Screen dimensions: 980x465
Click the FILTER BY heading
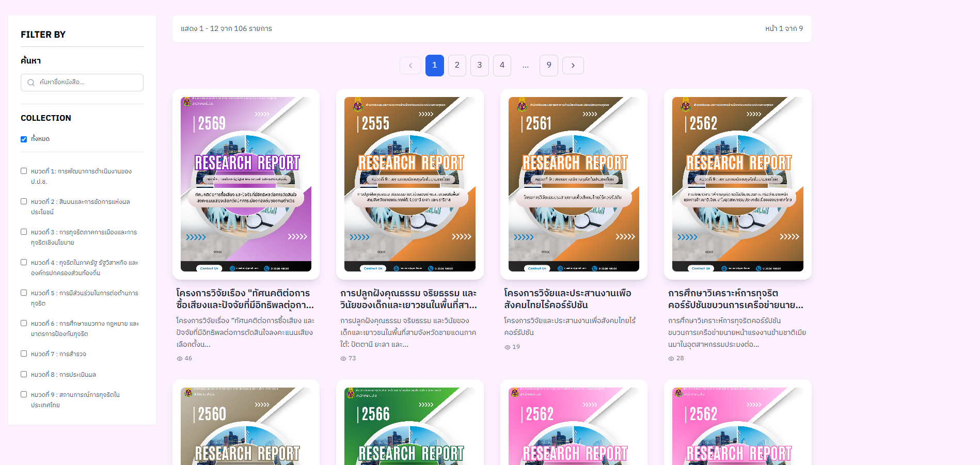[x=43, y=35]
